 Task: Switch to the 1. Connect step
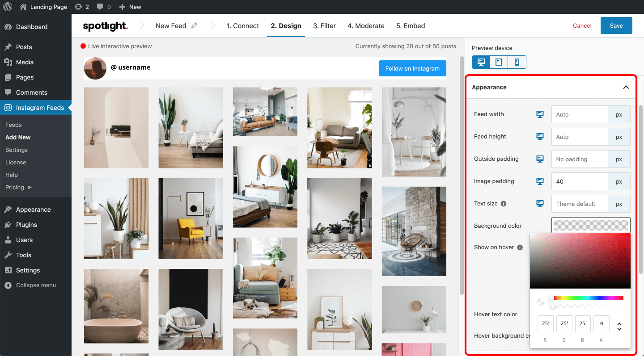tap(243, 26)
